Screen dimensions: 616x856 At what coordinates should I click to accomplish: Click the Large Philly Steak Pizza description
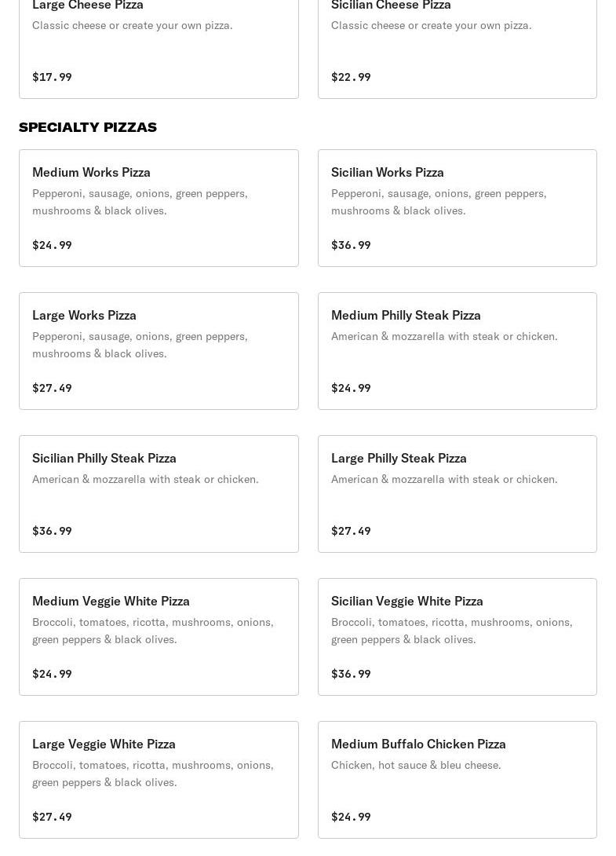pos(444,479)
